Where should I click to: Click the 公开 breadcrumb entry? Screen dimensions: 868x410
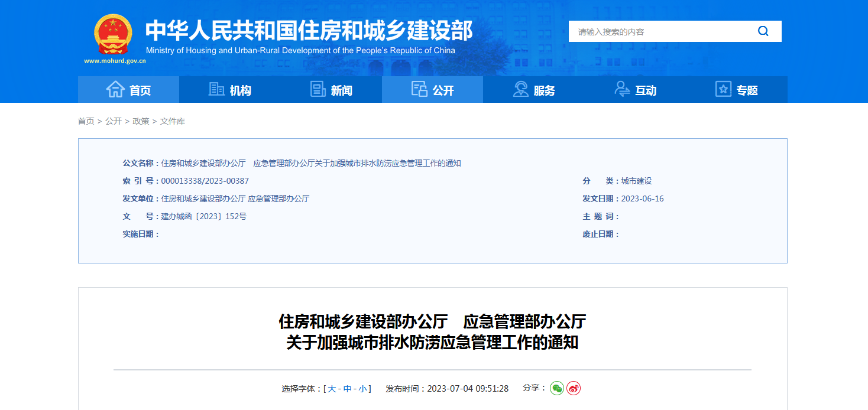(112, 121)
